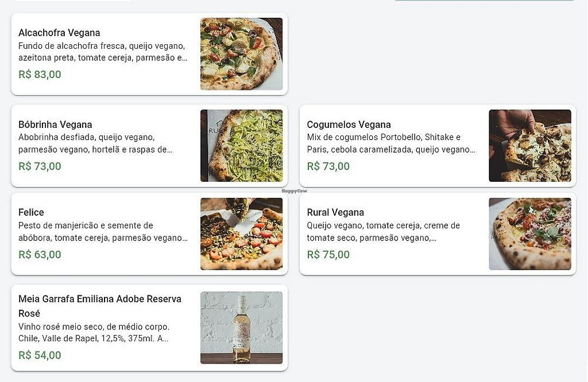Select the 'Pesto de manjericão' description text

[102, 231]
